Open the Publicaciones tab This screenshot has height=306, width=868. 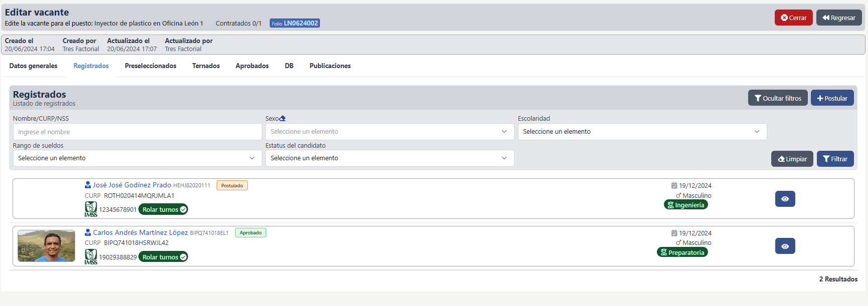(330, 66)
